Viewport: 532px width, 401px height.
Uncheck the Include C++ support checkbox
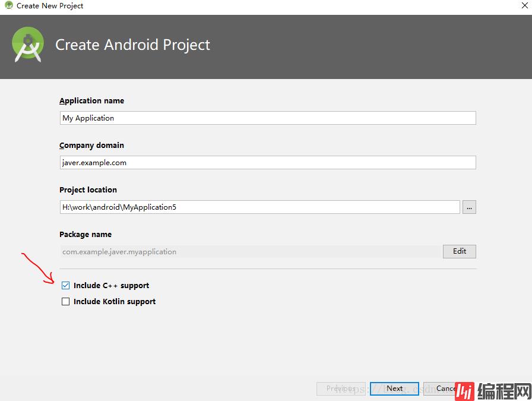[x=66, y=286]
